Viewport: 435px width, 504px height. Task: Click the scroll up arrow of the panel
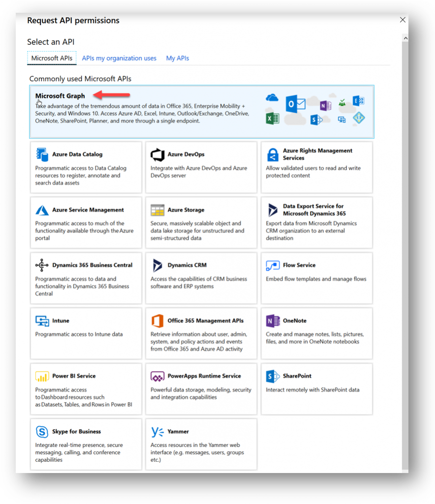coord(405,38)
